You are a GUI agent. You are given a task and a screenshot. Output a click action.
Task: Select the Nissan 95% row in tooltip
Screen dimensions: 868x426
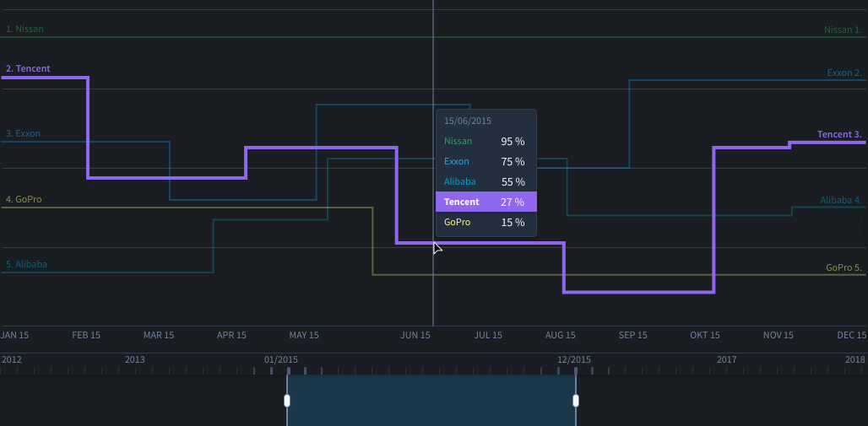point(486,142)
